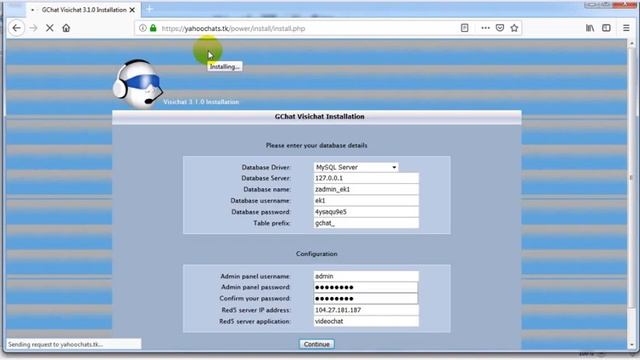Viewport: 640px width, 360px height.
Task: Open the Library icon
Action: 590,28
